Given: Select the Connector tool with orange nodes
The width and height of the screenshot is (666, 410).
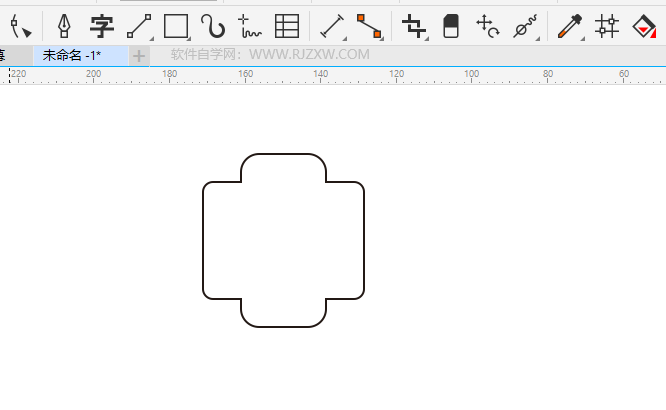Looking at the screenshot, I should tap(369, 25).
